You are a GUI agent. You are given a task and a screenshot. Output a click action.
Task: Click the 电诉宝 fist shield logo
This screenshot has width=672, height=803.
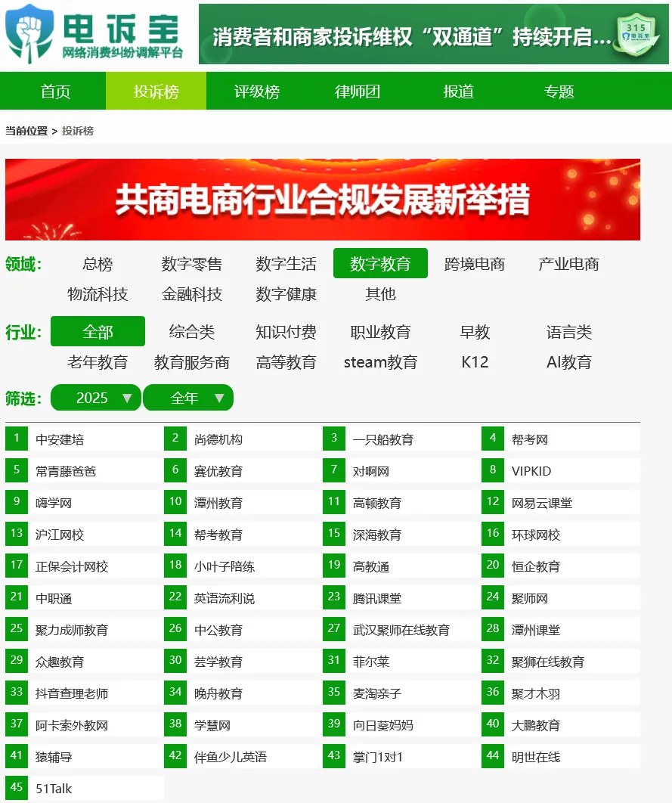point(29,33)
